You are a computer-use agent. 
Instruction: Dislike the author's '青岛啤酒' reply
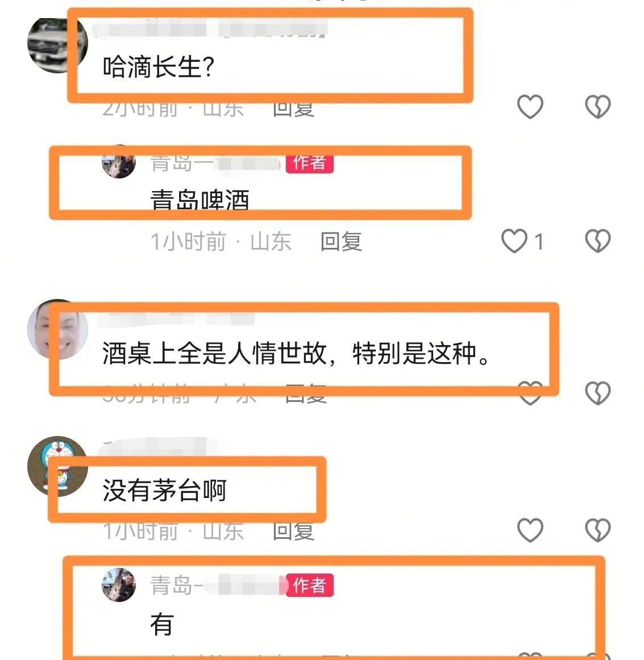click(x=598, y=241)
